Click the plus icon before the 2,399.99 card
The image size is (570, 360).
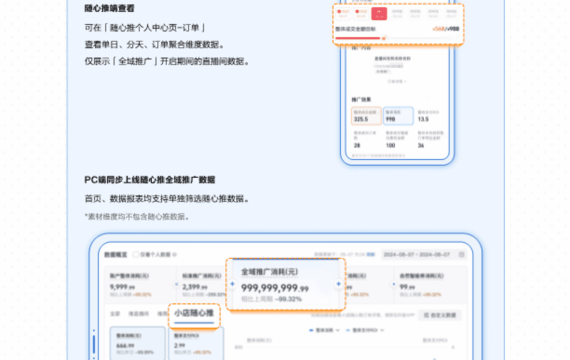177,284
